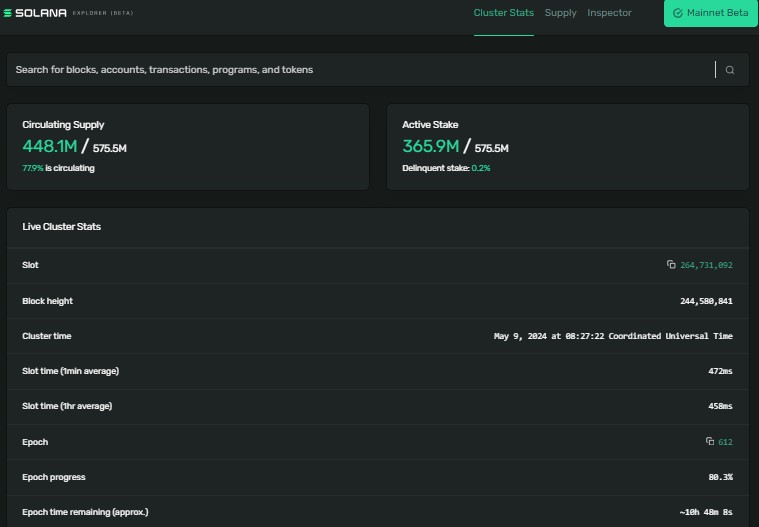Click the cluster time May 9, 2024 value

pyautogui.click(x=613, y=336)
